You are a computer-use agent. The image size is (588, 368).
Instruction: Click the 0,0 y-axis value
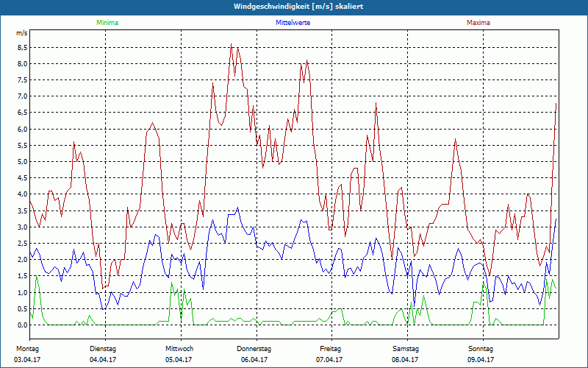coord(23,325)
